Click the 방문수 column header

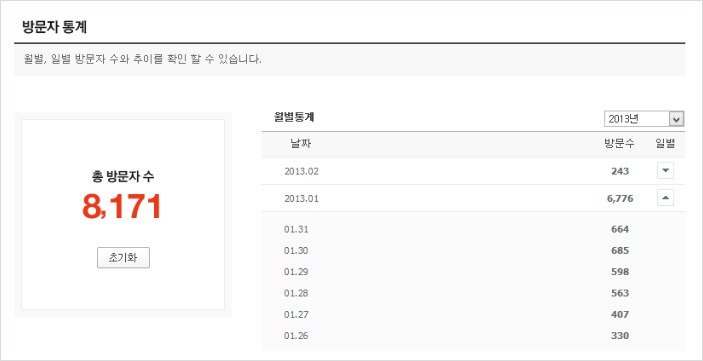(x=619, y=144)
